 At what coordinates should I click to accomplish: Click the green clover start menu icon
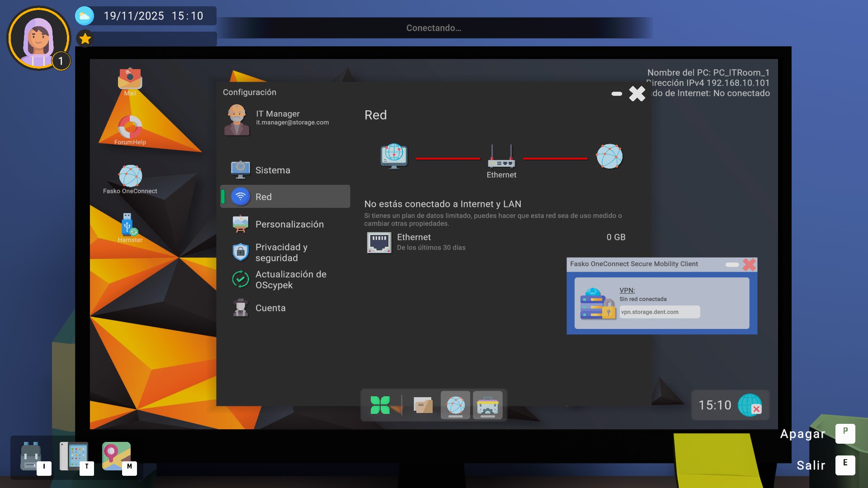pos(380,405)
